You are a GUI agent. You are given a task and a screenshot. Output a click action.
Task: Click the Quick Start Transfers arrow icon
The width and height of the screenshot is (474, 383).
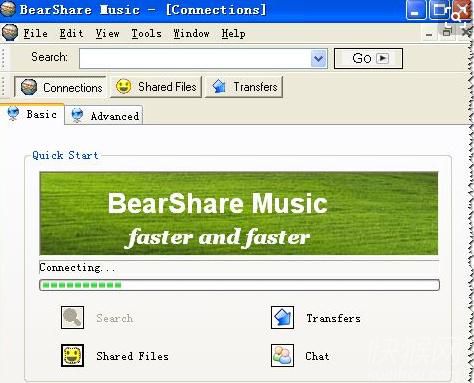pyautogui.click(x=282, y=318)
